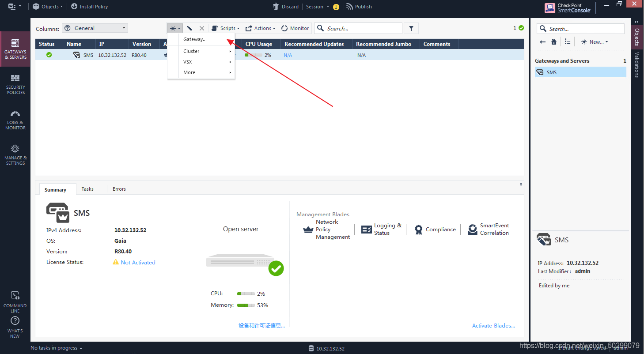
Task: Discard the session changes
Action: tap(285, 7)
